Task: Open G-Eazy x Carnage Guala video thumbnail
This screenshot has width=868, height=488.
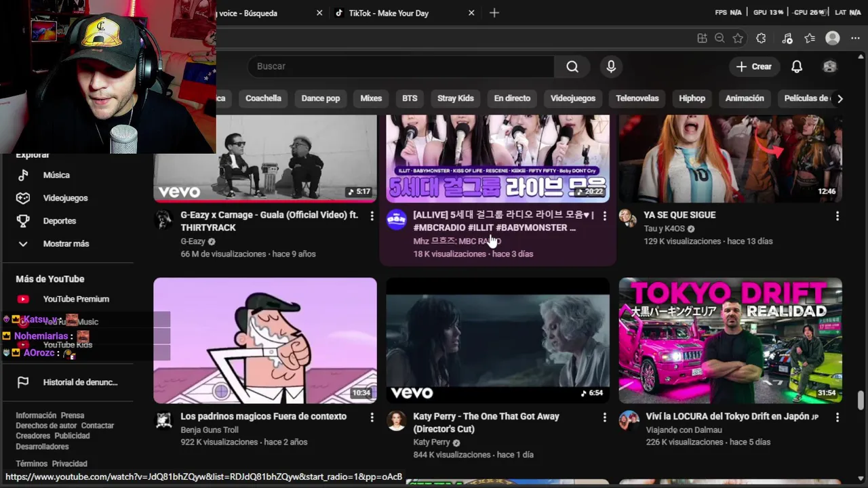Action: (x=265, y=159)
